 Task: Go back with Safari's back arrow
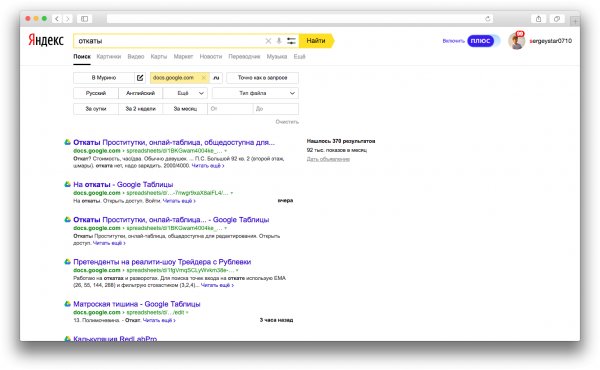pyautogui.click(x=57, y=18)
